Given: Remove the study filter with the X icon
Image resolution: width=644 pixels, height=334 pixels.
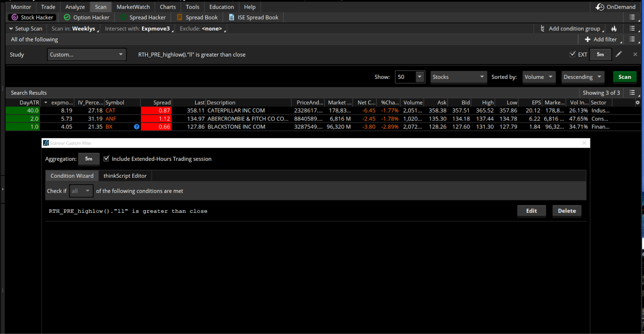Looking at the screenshot, I should [635, 54].
